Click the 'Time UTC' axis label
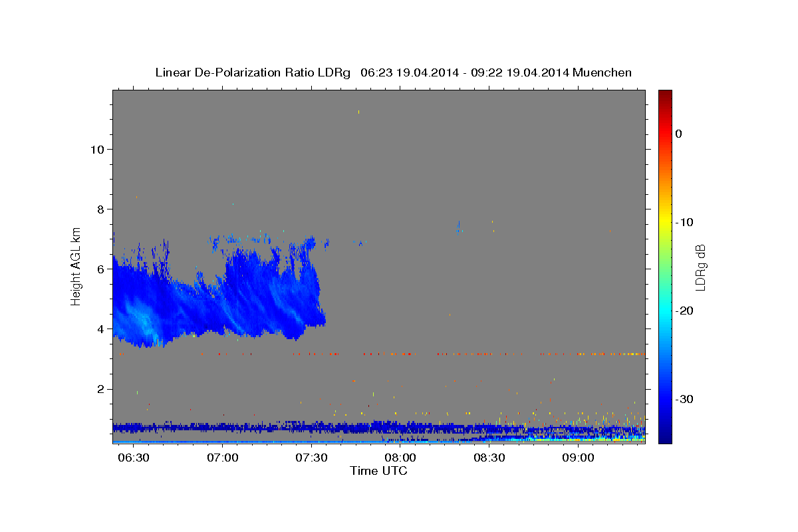This screenshot has width=798, height=532. tap(378, 471)
